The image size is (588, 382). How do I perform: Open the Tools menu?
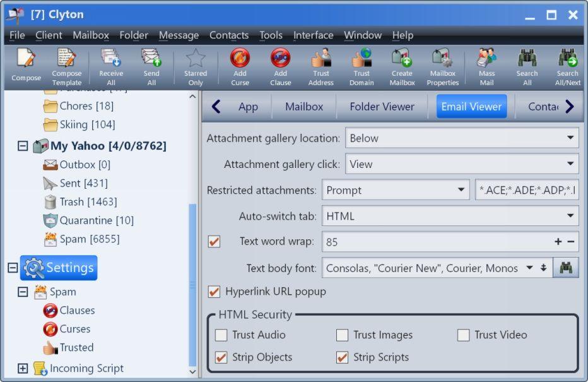tap(271, 35)
